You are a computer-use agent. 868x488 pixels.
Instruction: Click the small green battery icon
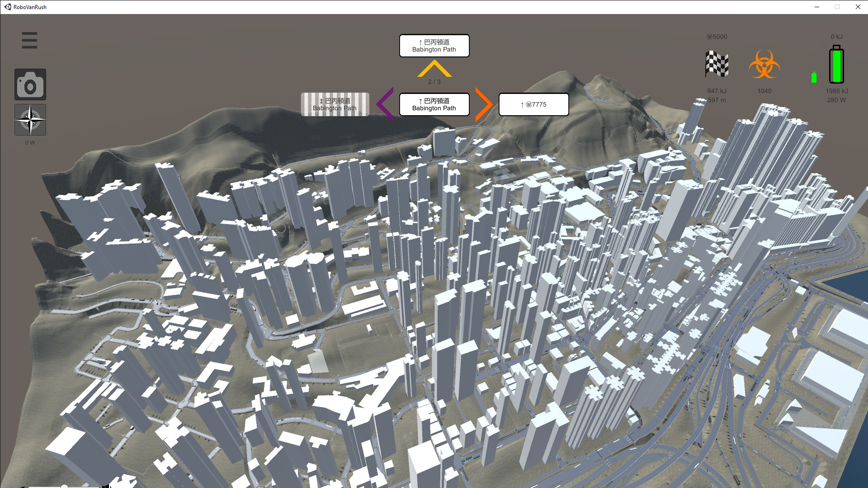click(x=814, y=78)
